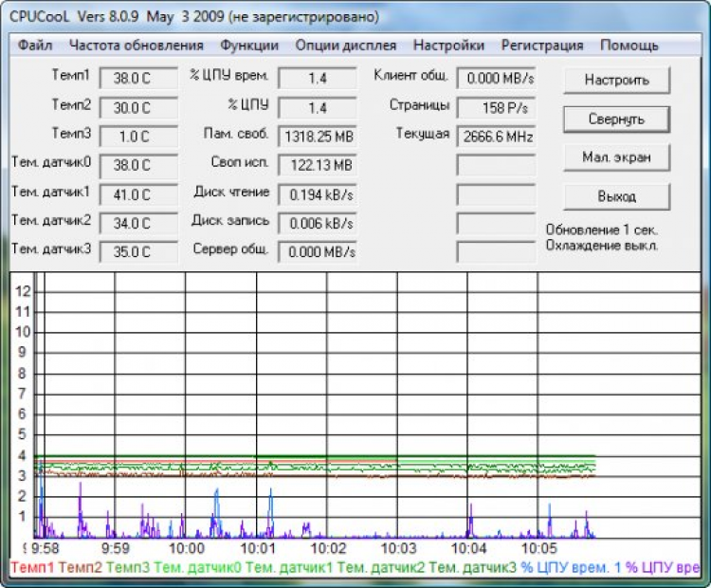This screenshot has height=588, width=711.
Task: Open the Файл menu
Action: (34, 45)
